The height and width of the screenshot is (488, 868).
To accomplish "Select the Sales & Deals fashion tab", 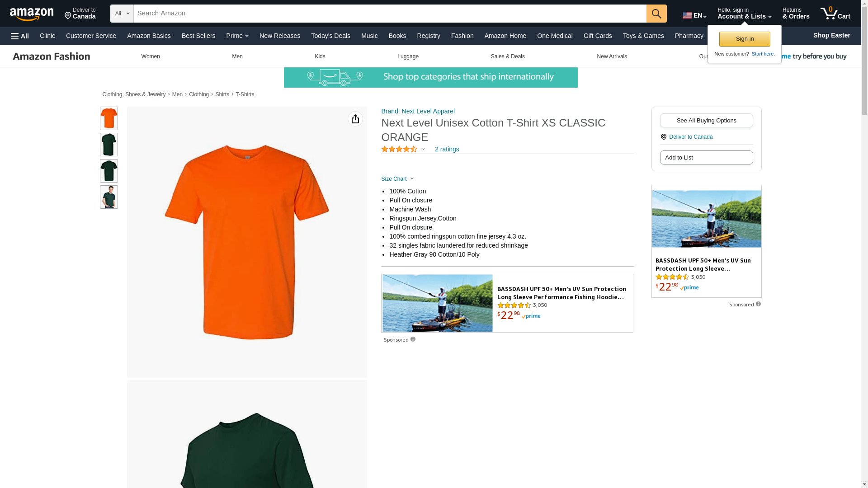I will 507,56.
